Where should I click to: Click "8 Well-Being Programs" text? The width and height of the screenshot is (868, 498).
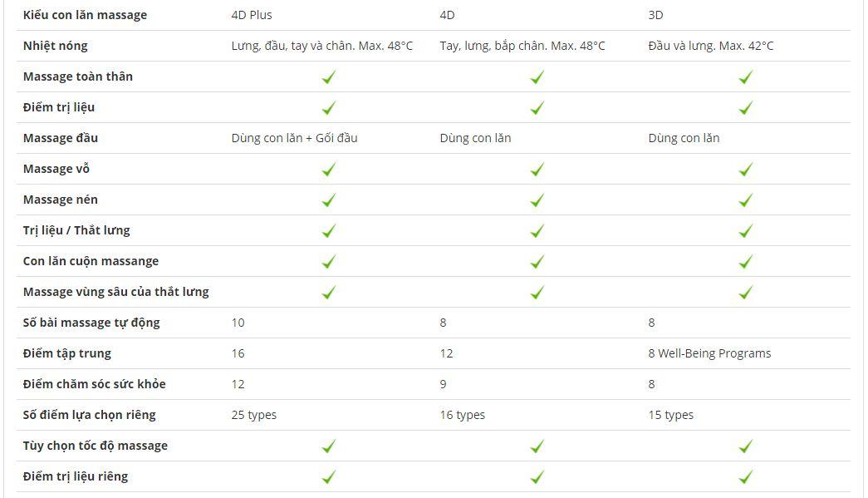pyautogui.click(x=709, y=353)
